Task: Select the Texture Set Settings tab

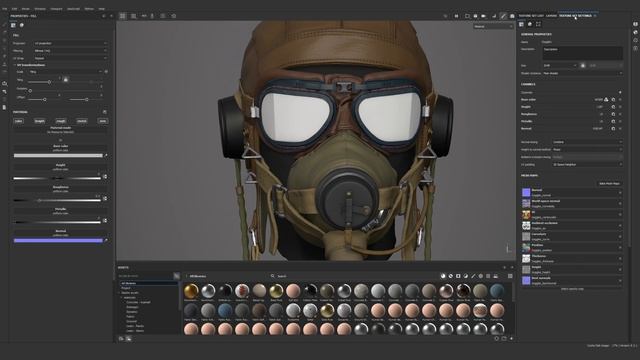Action: coord(575,16)
